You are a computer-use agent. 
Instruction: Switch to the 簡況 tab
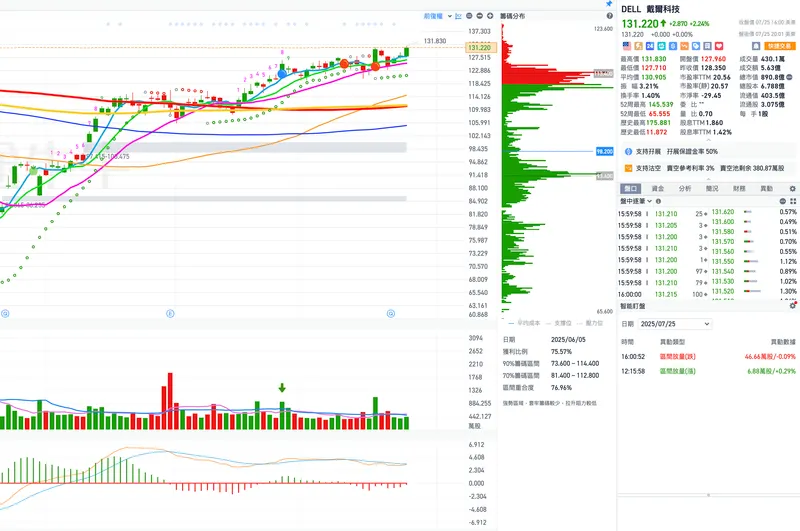click(x=712, y=188)
